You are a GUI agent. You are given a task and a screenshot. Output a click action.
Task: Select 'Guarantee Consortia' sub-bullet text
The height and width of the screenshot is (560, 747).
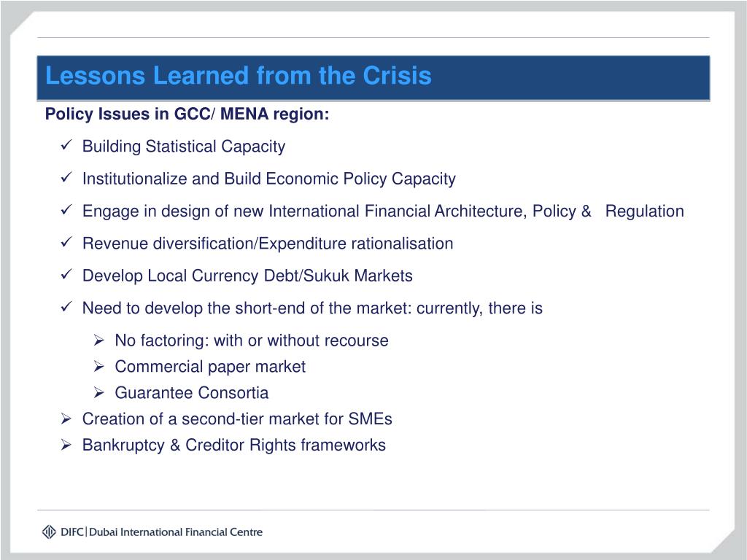coord(192,393)
